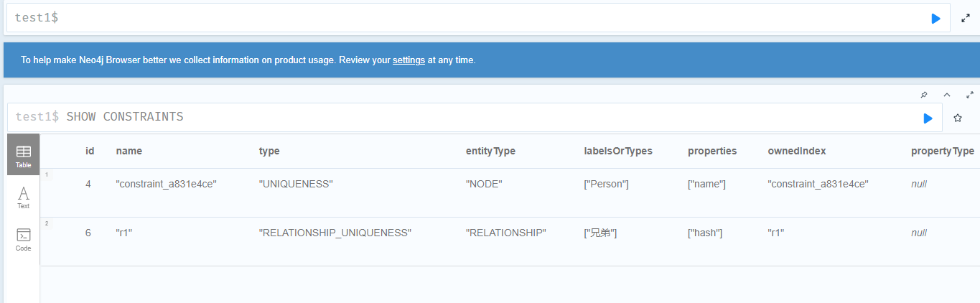Rerun the SHOW CONSTRAINTS query

coord(928,118)
